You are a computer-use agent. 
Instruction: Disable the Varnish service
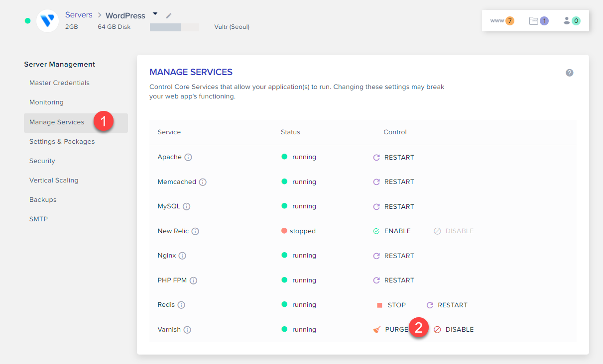tap(454, 330)
